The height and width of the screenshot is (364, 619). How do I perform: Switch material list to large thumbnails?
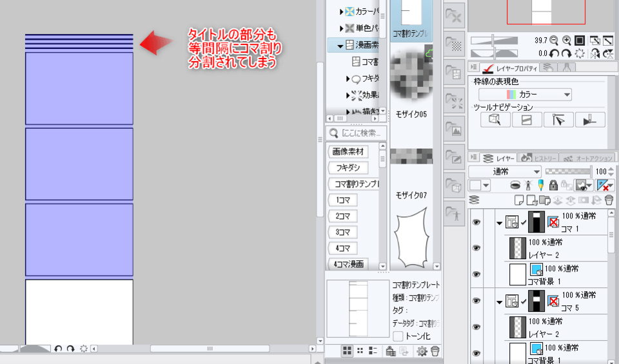coord(347,350)
